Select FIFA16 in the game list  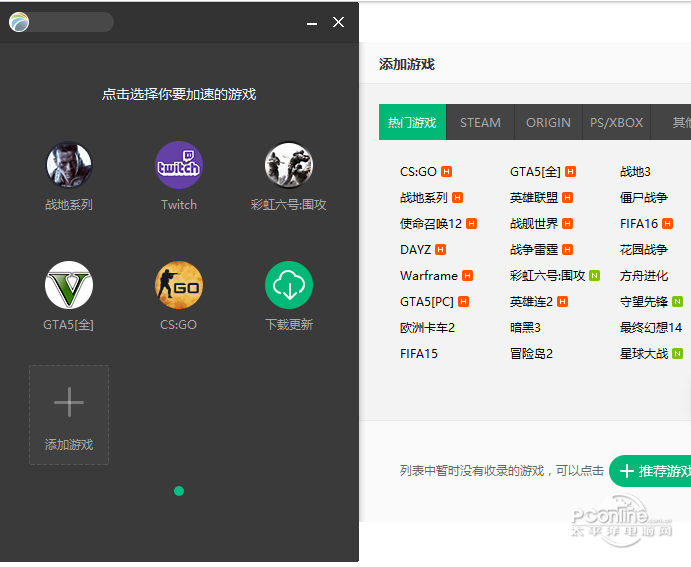click(639, 223)
